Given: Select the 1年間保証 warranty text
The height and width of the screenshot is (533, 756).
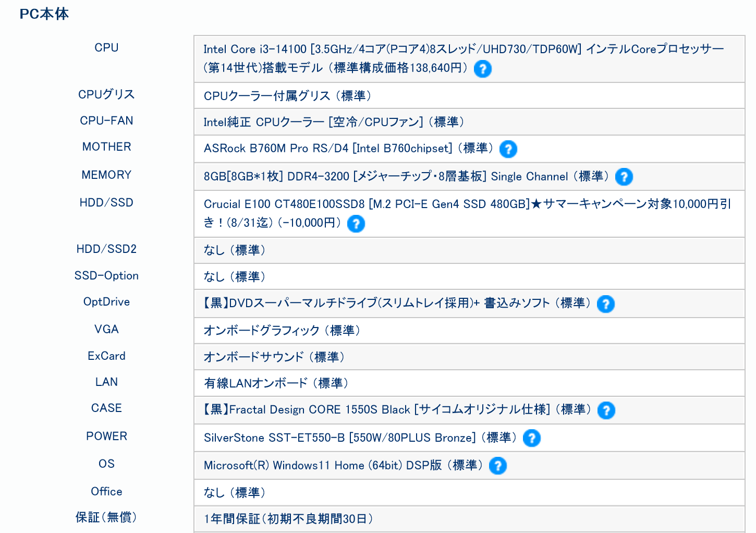Looking at the screenshot, I should pos(288,519).
